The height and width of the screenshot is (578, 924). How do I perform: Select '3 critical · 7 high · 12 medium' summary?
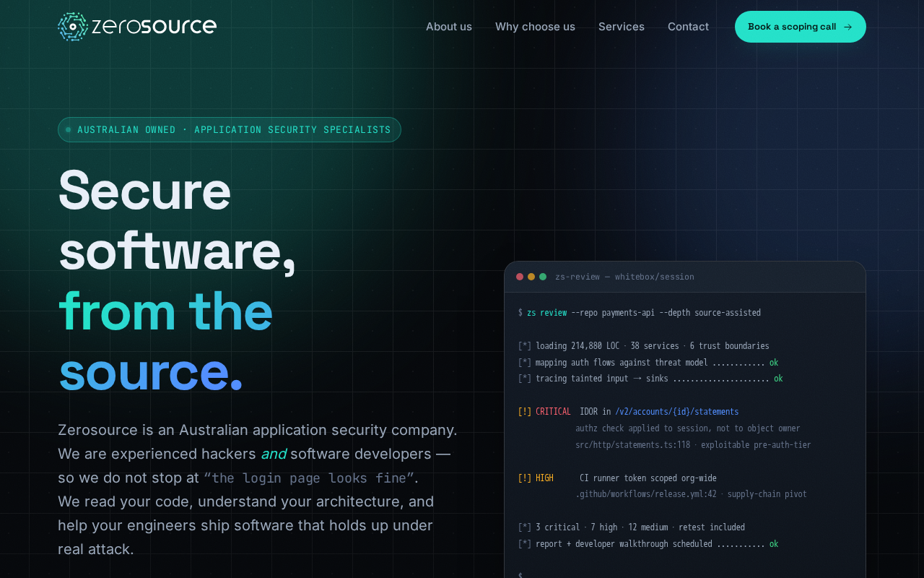click(x=631, y=527)
